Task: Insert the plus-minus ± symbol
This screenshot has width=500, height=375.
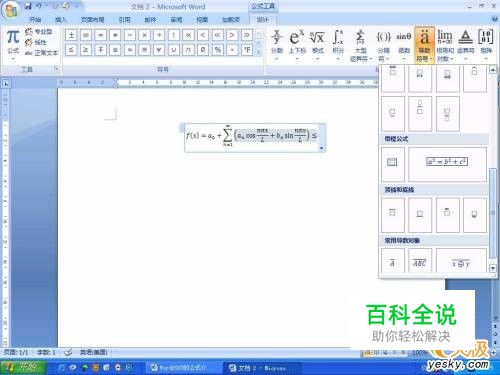Action: coord(71,35)
